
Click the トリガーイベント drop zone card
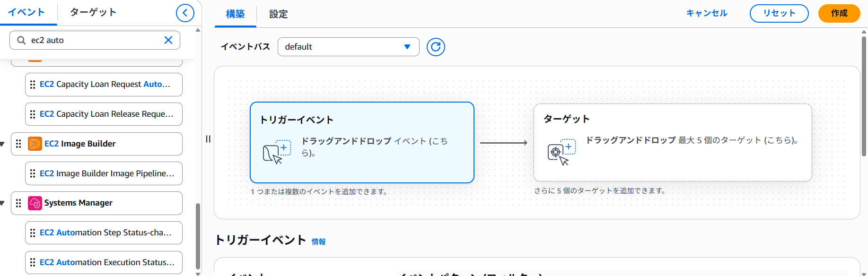[x=362, y=142]
